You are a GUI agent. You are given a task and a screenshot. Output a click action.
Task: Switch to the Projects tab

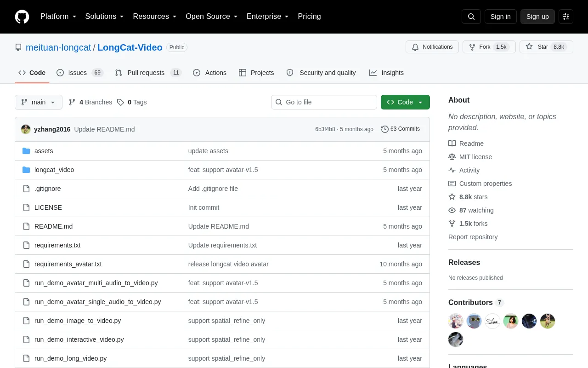(256, 73)
